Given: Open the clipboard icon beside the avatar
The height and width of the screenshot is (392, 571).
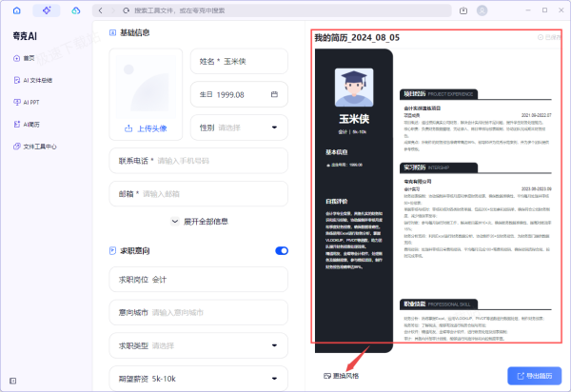Looking at the screenshot, I should [463, 10].
